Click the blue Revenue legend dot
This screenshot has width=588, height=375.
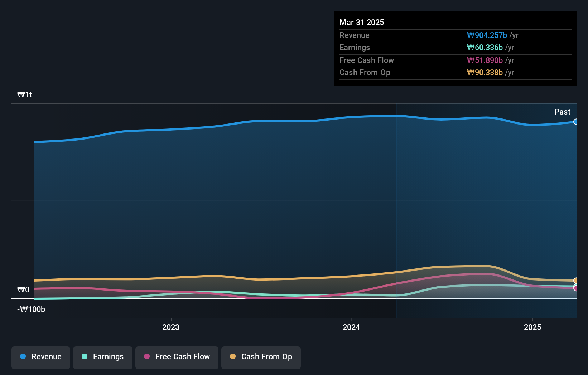click(23, 357)
